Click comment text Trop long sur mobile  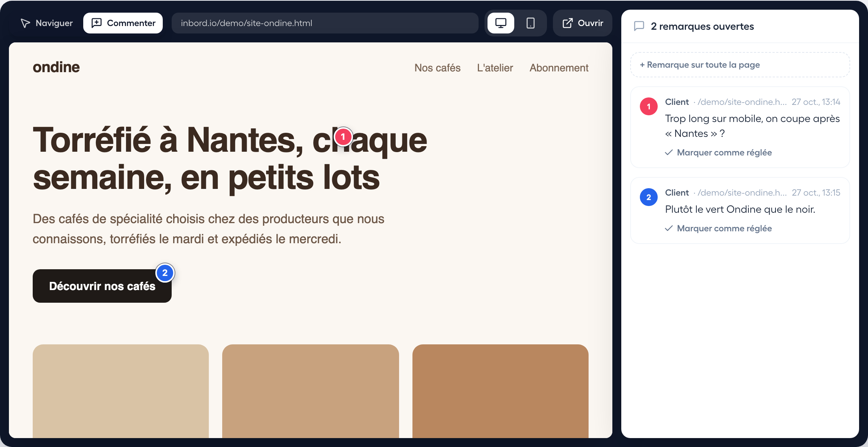pos(752,126)
